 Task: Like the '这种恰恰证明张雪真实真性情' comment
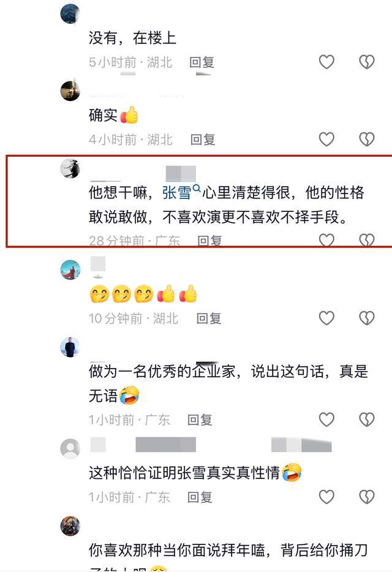tap(326, 497)
